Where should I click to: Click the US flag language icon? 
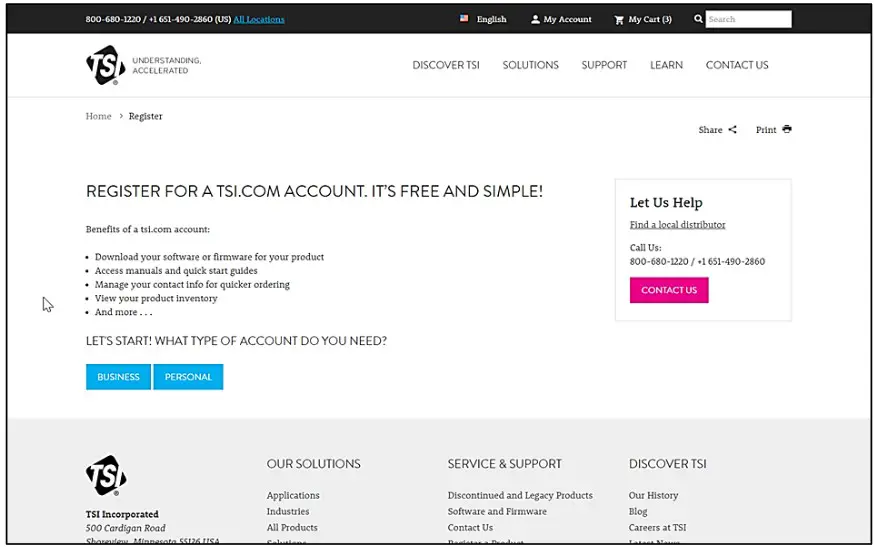[464, 18]
